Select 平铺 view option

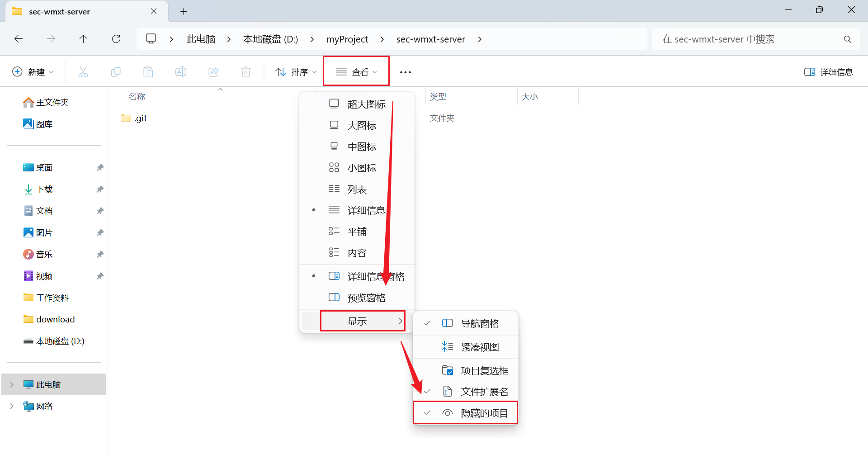click(357, 232)
